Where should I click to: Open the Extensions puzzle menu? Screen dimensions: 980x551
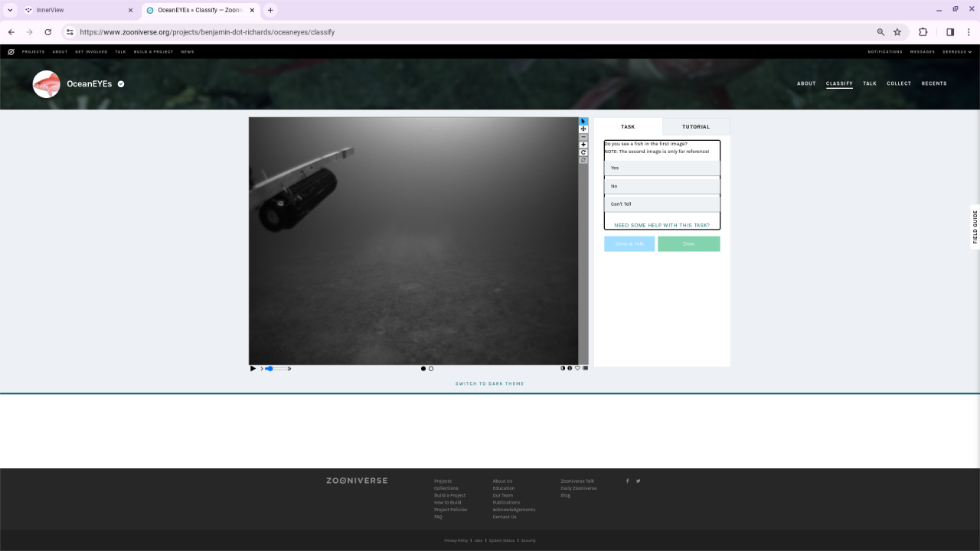923,32
